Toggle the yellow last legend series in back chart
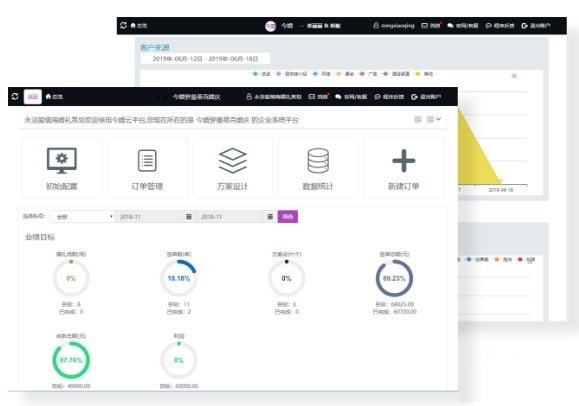This screenshot has height=406, width=579. 424,74
